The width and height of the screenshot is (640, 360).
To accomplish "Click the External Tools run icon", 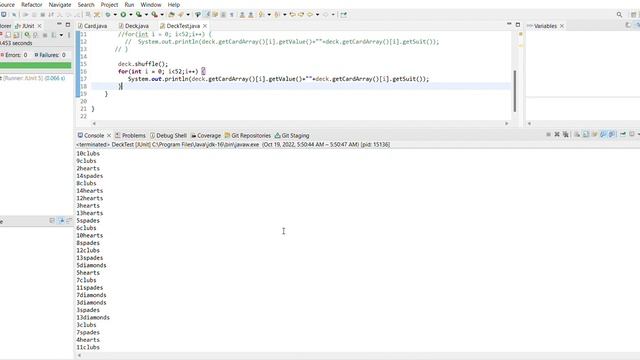I will [x=154, y=14].
